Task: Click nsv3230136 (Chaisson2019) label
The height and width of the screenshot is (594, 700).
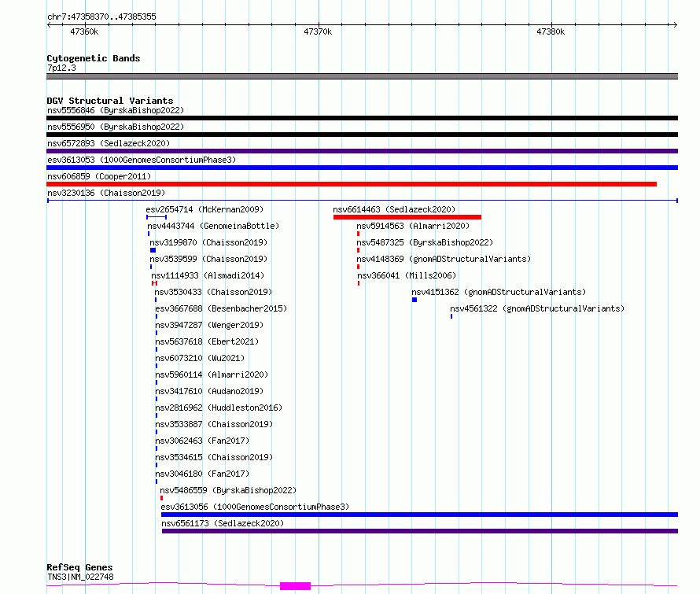Action: (106, 193)
